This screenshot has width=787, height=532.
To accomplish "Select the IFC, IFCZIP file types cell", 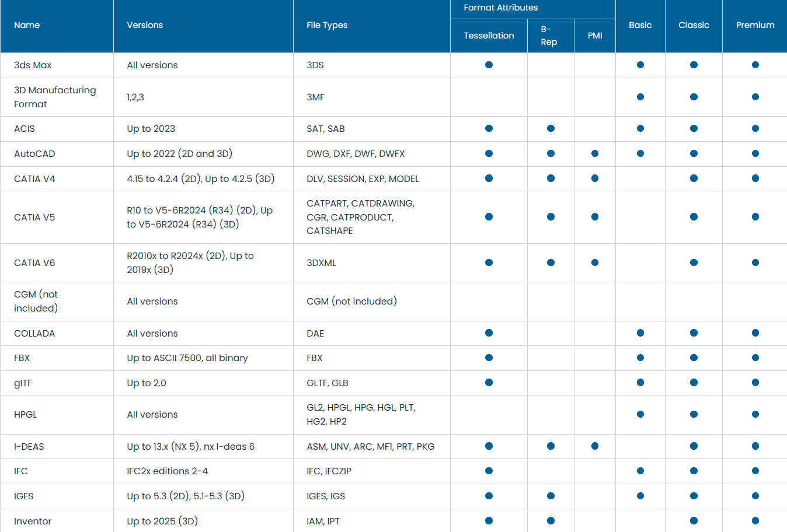I will (x=329, y=471).
